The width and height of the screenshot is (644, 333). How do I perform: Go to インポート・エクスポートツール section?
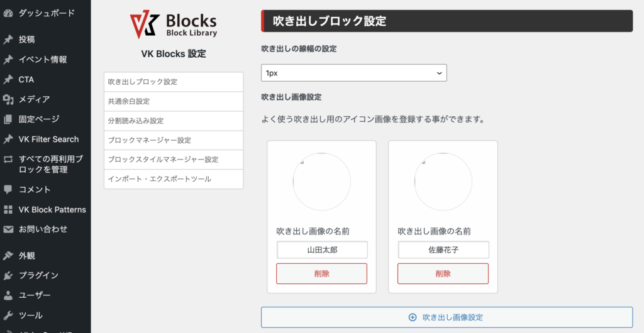tap(173, 179)
